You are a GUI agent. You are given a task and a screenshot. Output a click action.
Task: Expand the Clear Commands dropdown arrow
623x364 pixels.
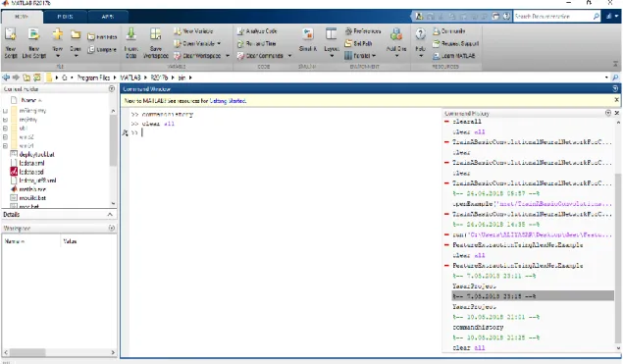[x=289, y=56]
